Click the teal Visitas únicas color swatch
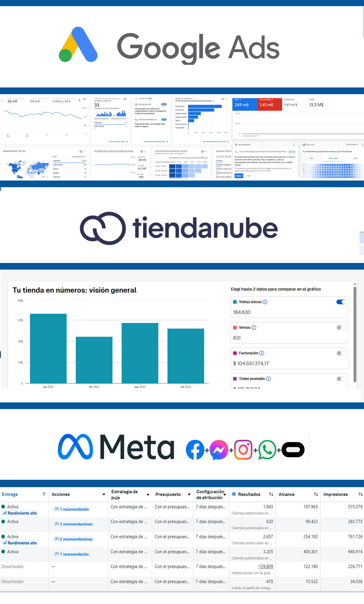 (235, 302)
